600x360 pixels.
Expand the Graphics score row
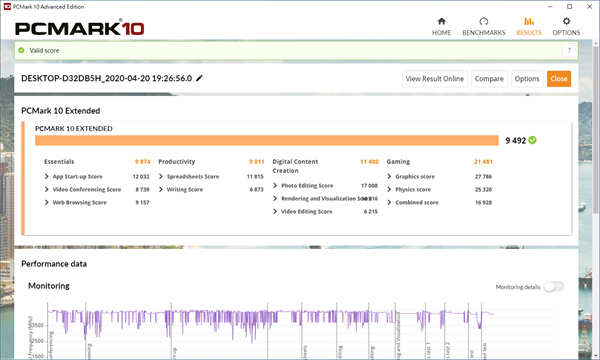pyautogui.click(x=389, y=176)
